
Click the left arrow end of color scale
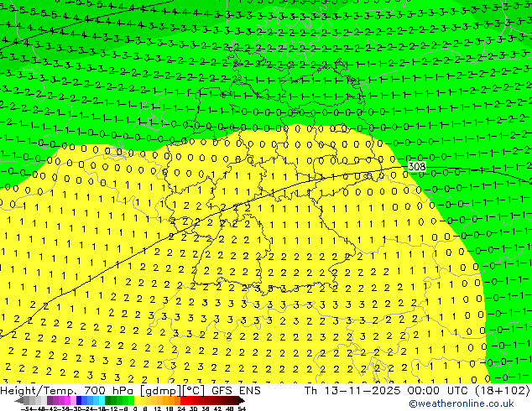pos(19,400)
